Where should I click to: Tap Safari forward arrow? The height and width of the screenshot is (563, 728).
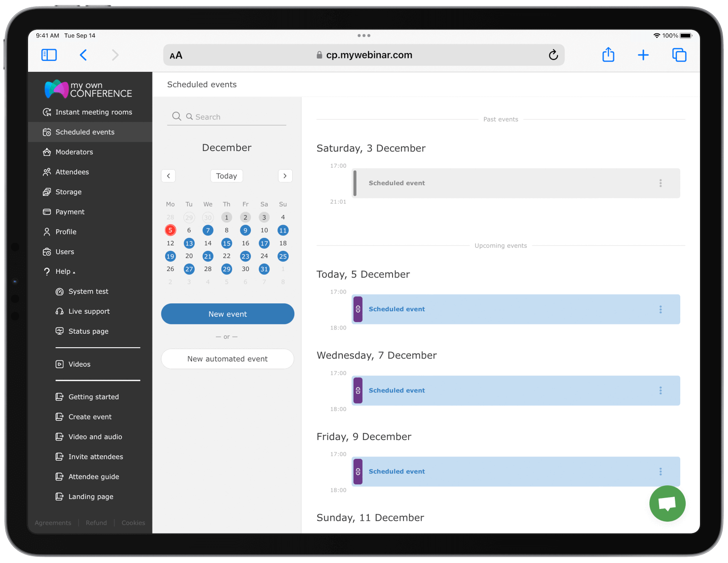[115, 55]
